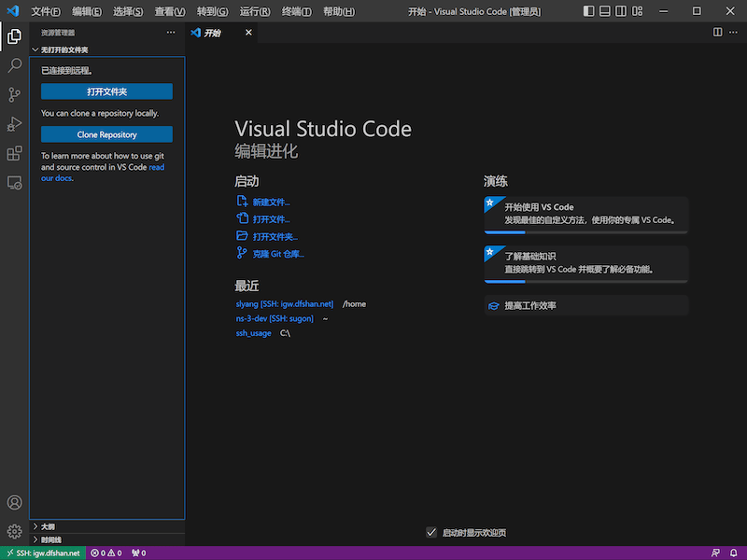The height and width of the screenshot is (560, 747).
Task: Click the 已连接到远程。 text
Action: [x=66, y=71]
